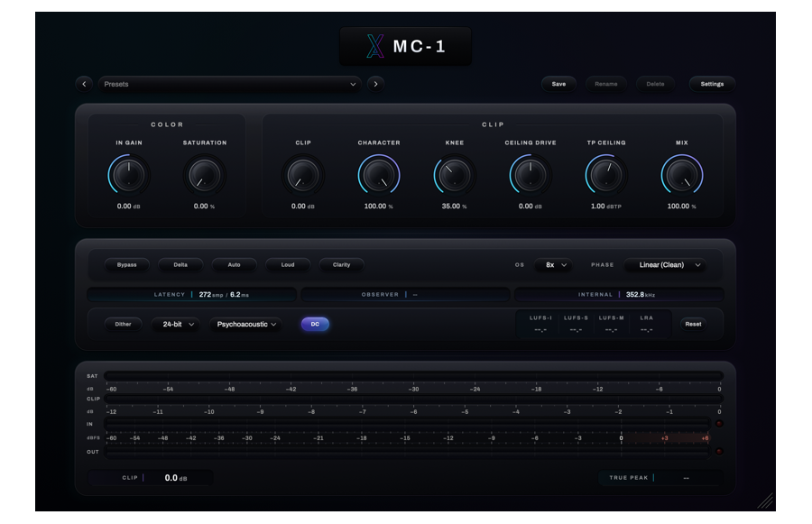Click the Save preset button
This screenshot has width=812, height=524.
pyautogui.click(x=558, y=84)
